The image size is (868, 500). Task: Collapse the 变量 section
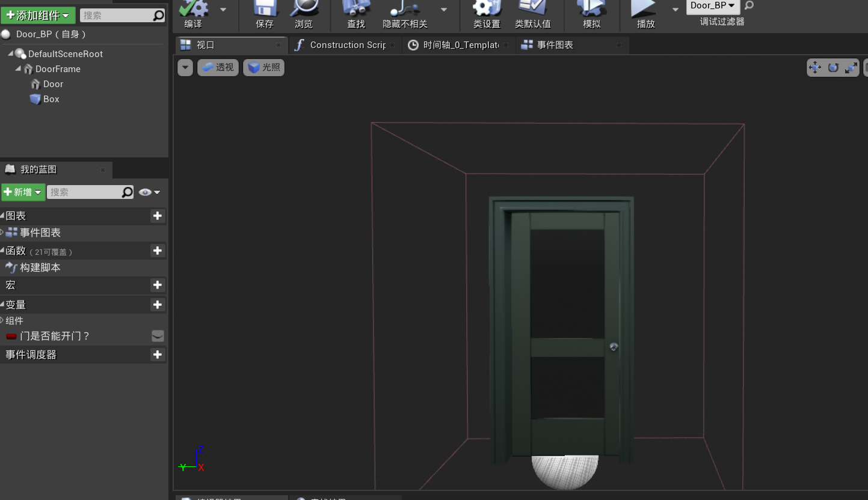(x=2, y=304)
